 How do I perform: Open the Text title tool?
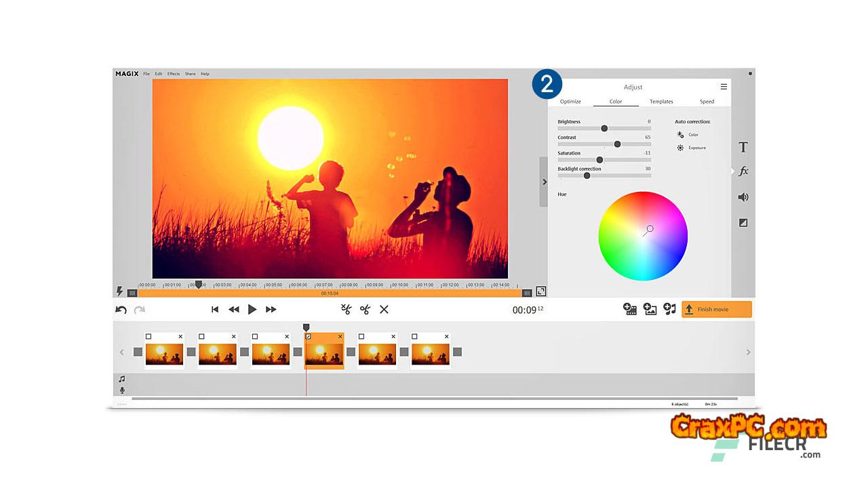743,147
